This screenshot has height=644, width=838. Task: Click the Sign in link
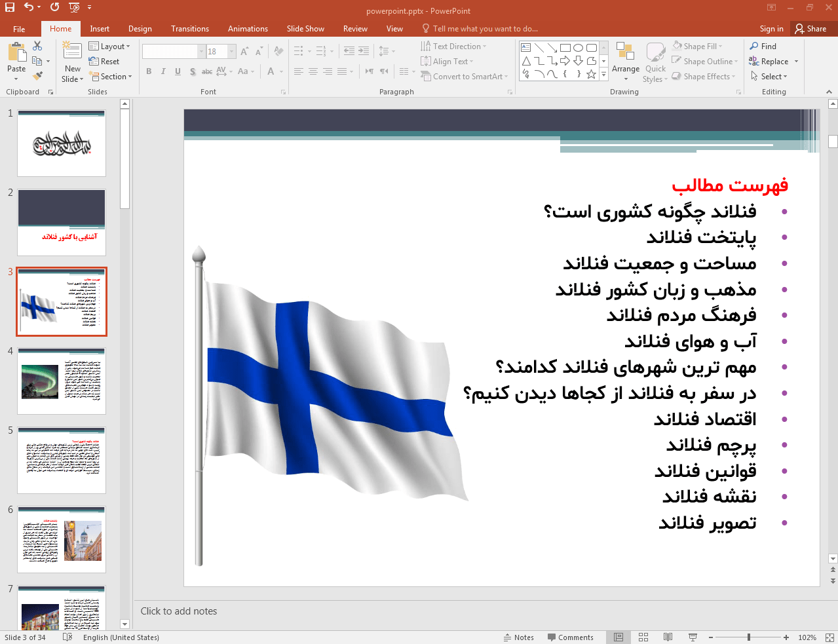click(771, 29)
